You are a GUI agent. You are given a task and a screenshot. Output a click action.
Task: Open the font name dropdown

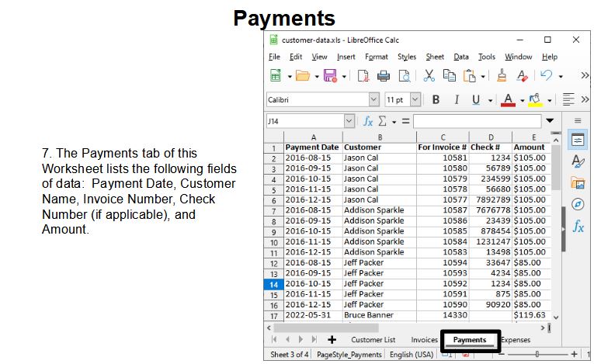[x=373, y=99]
